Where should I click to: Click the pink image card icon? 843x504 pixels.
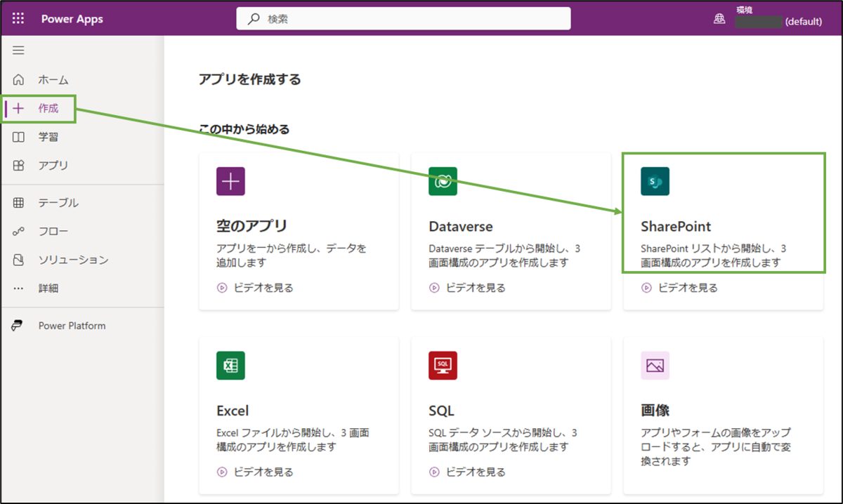tap(655, 366)
